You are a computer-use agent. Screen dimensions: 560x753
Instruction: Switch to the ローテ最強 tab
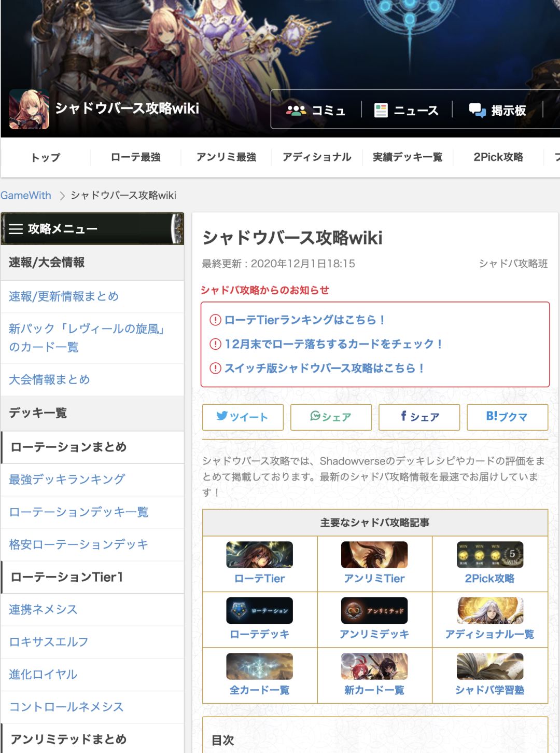point(136,157)
